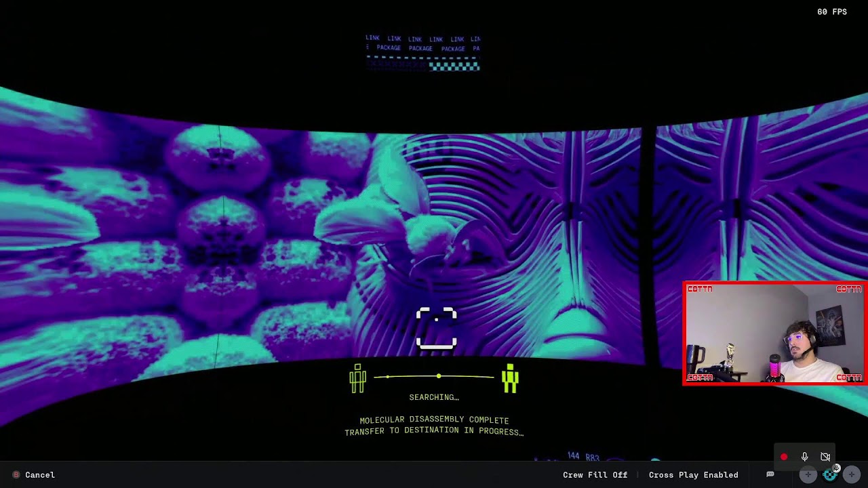Click the webcam overlay feed
Image resolution: width=868 pixels, height=488 pixels.
(774, 333)
